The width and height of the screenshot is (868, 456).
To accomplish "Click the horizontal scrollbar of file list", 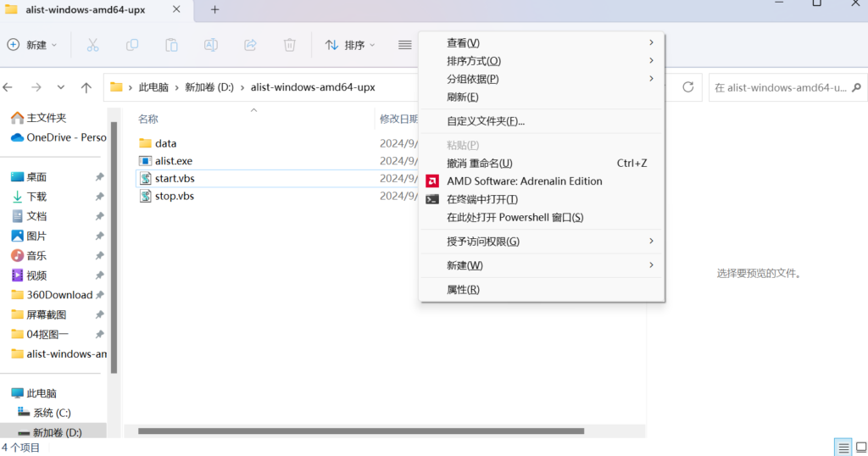I will [361, 431].
